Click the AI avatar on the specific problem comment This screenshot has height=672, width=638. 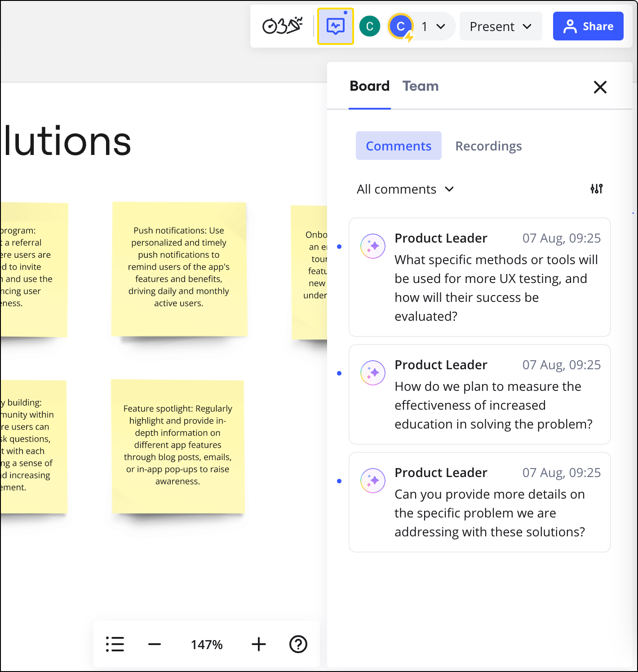[x=373, y=481]
